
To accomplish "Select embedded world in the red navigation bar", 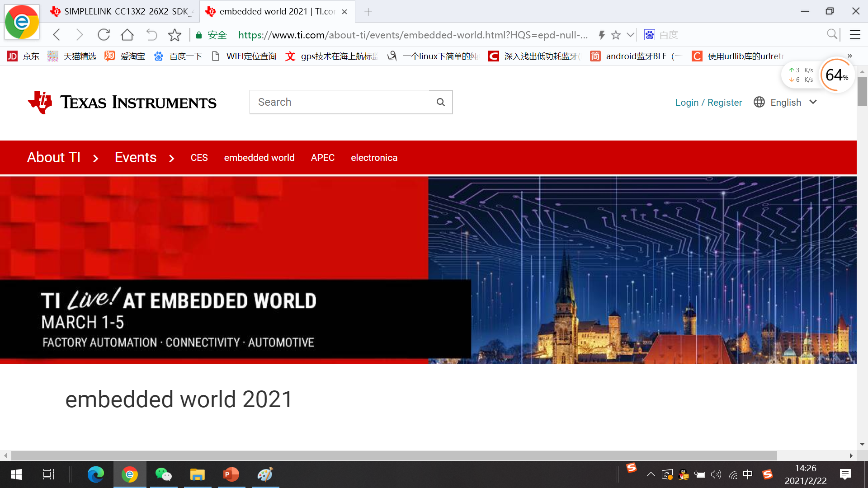I will tap(259, 158).
